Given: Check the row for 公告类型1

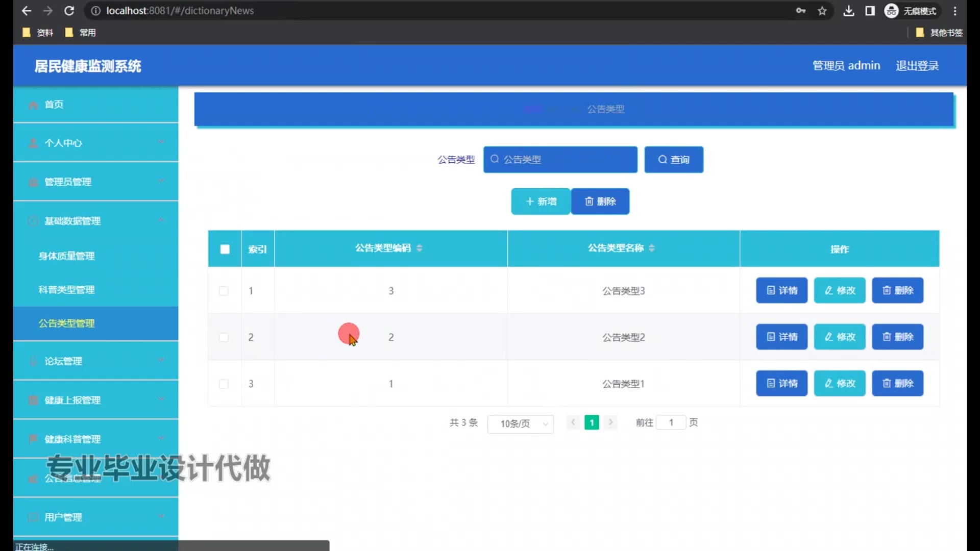Looking at the screenshot, I should pyautogui.click(x=224, y=384).
